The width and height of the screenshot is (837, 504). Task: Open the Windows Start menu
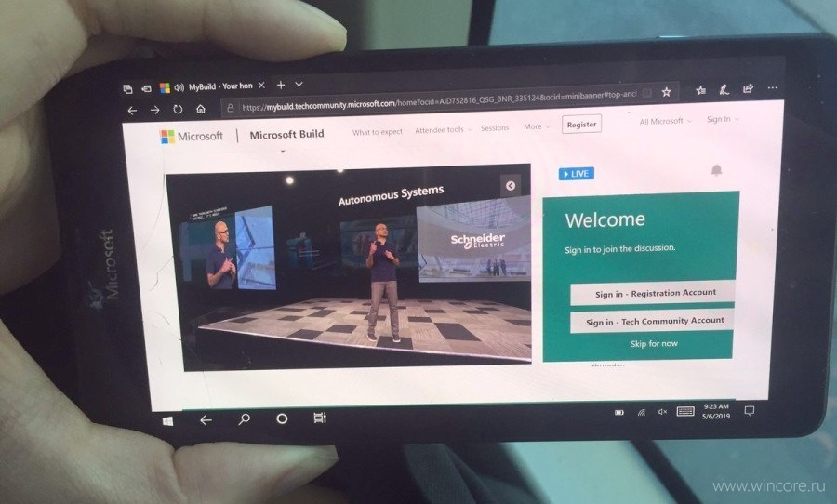coord(167,421)
